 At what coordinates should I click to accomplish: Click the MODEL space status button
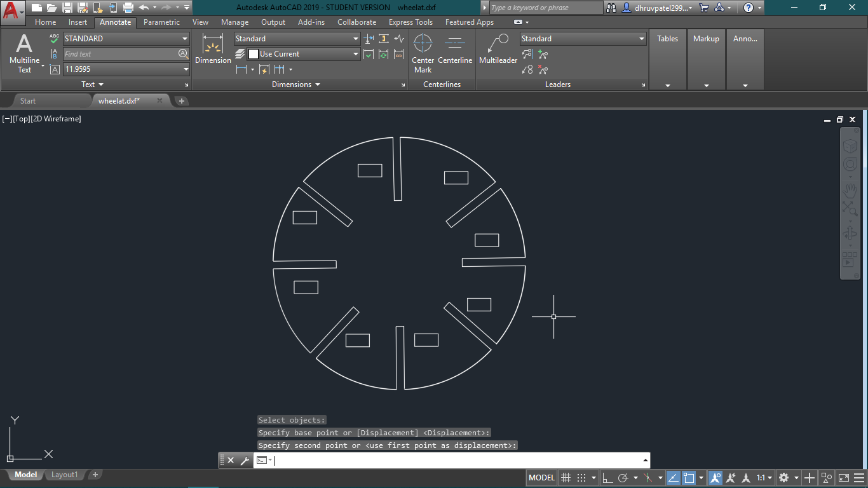542,478
